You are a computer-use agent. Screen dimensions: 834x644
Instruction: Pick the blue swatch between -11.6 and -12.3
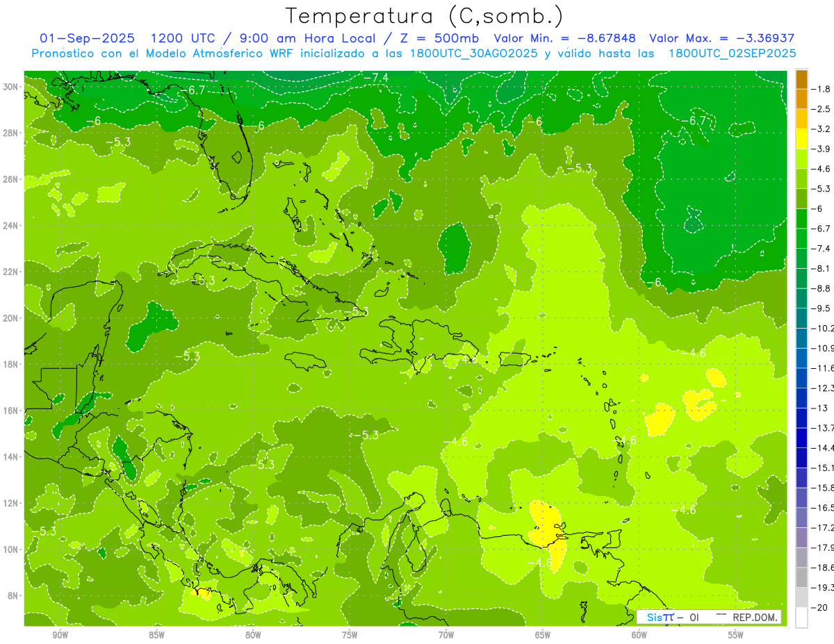tap(801, 378)
